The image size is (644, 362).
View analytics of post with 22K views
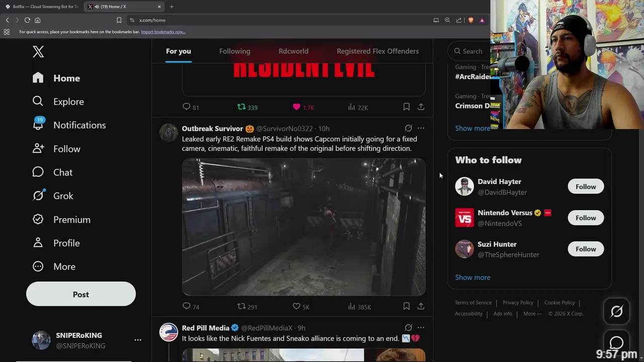[358, 107]
